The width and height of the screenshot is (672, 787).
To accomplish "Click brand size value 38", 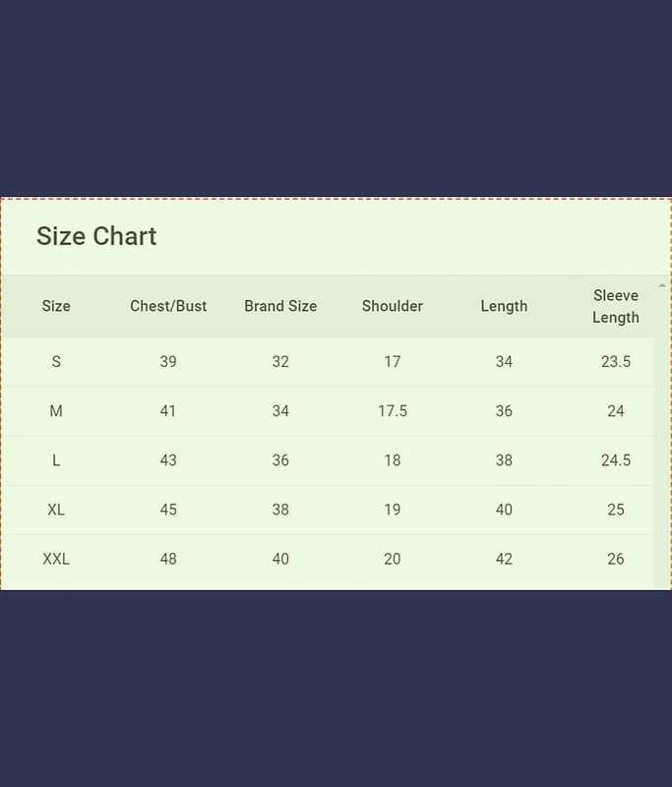I will [280, 510].
